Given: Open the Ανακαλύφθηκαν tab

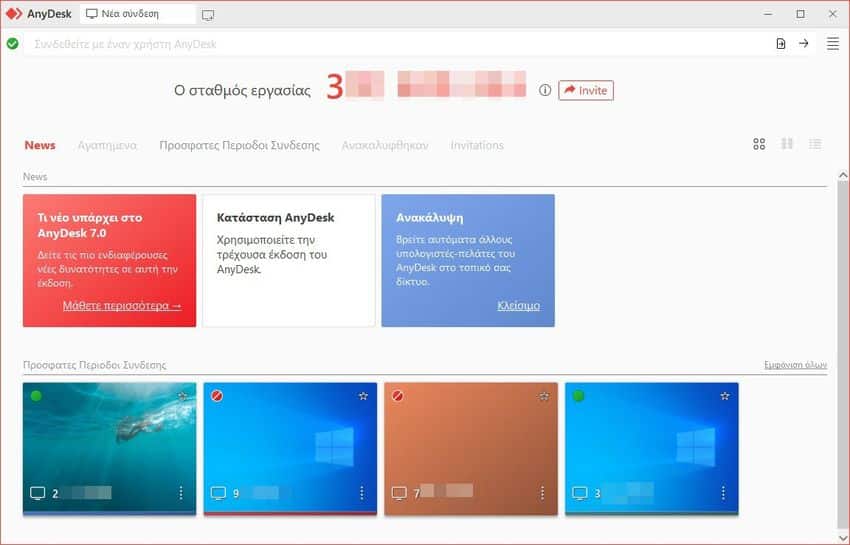Looking at the screenshot, I should 385,145.
